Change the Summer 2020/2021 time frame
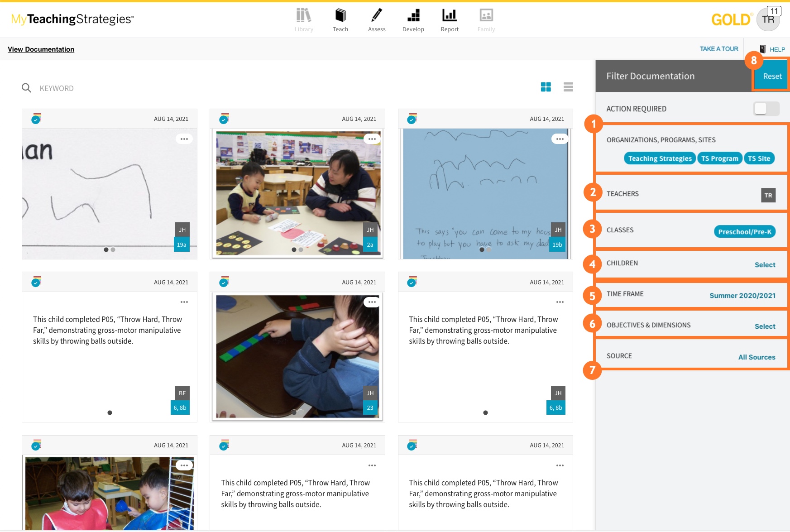The image size is (790, 532). coord(742,296)
